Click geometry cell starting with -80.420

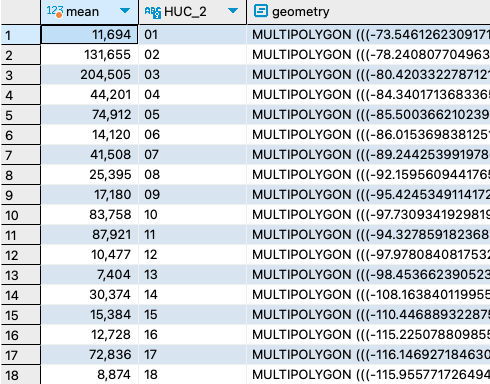point(369,75)
